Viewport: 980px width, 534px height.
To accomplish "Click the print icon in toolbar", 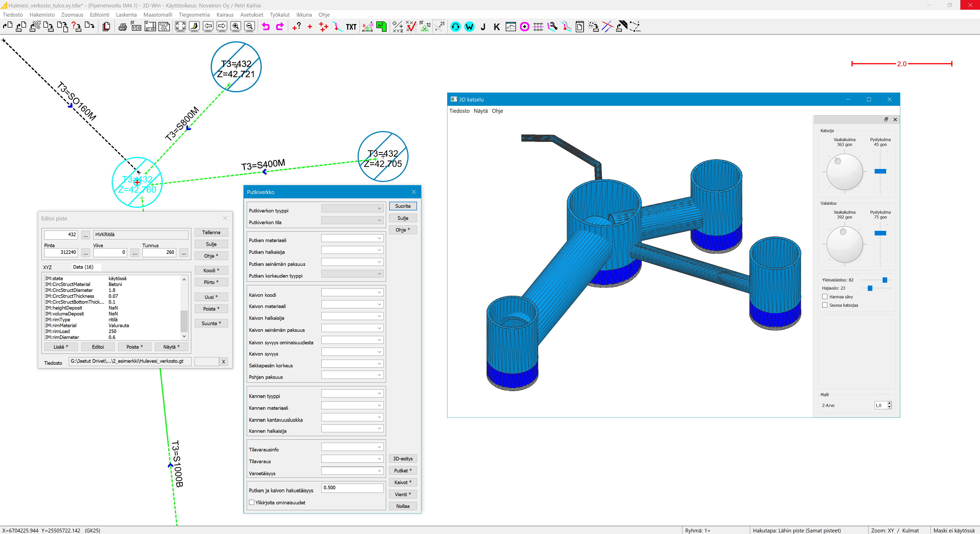I will coord(122,27).
